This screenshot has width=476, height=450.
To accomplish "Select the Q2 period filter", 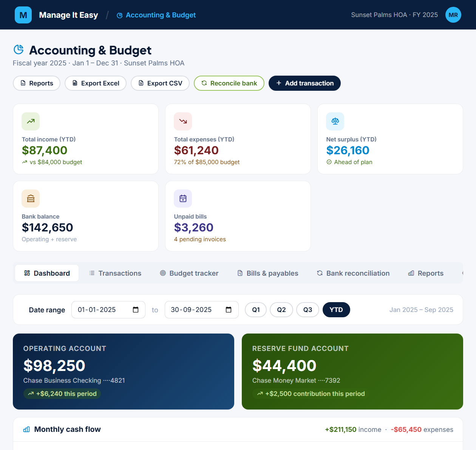I will pos(281,310).
